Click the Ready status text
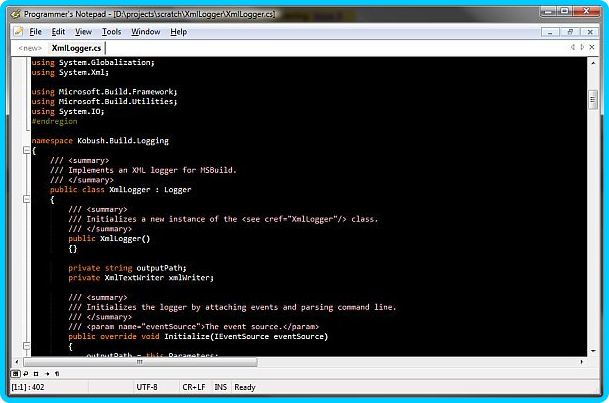Screen dimensions: 609x403 tap(245, 387)
